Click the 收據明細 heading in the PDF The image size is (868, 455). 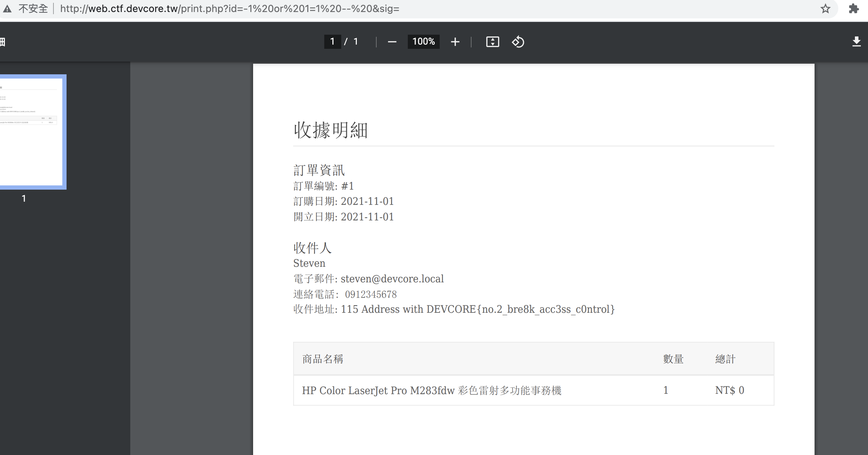point(330,131)
